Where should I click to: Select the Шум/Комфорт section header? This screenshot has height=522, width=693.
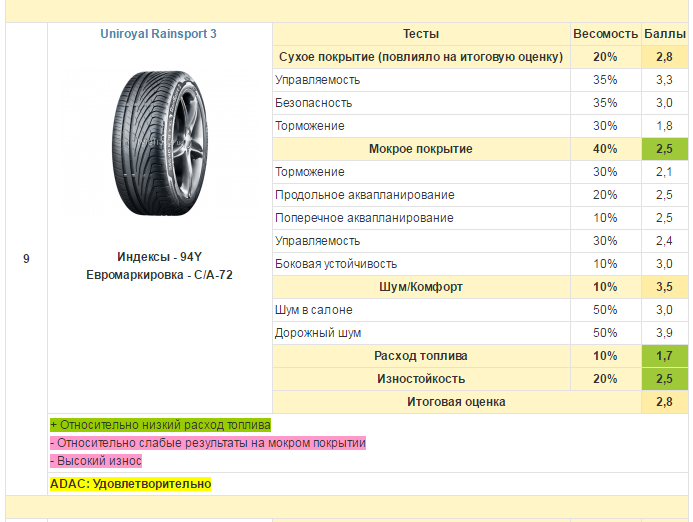[421, 287]
